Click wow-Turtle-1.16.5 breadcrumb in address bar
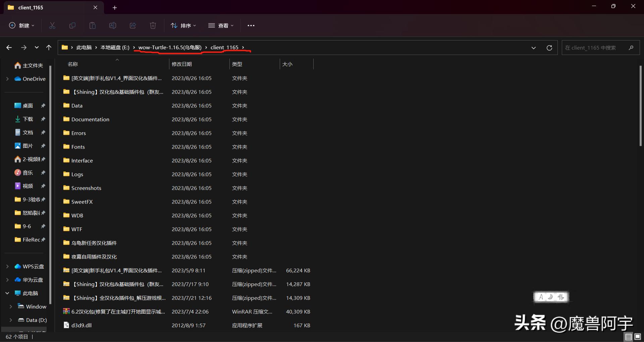The height and width of the screenshot is (342, 644). click(170, 47)
